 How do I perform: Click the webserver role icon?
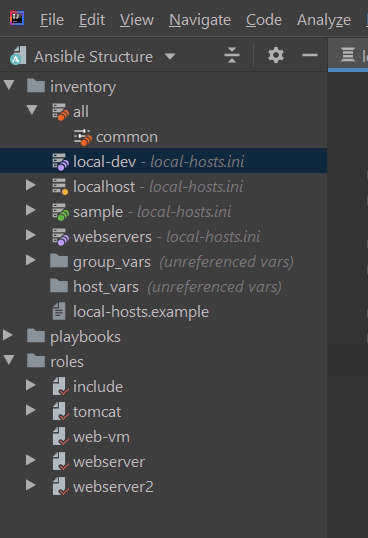(60, 461)
